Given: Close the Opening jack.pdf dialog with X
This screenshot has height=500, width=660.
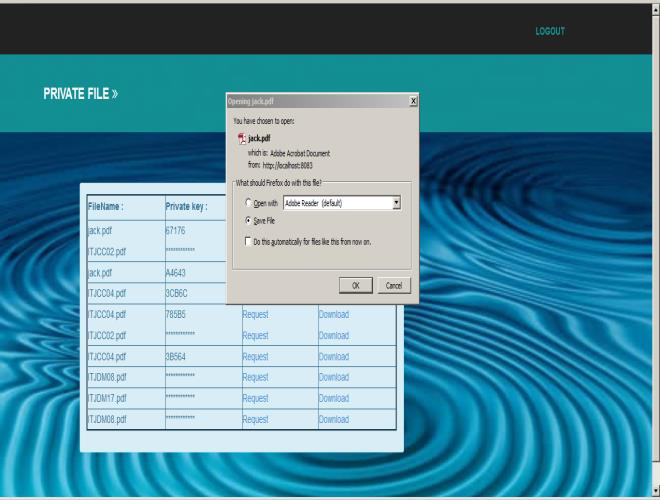Looking at the screenshot, I should click(x=413, y=102).
